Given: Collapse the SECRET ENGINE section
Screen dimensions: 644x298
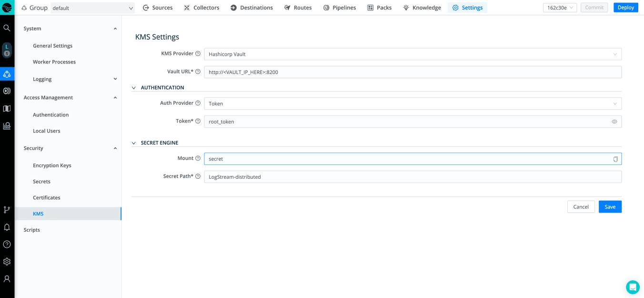Looking at the screenshot, I should tap(134, 143).
